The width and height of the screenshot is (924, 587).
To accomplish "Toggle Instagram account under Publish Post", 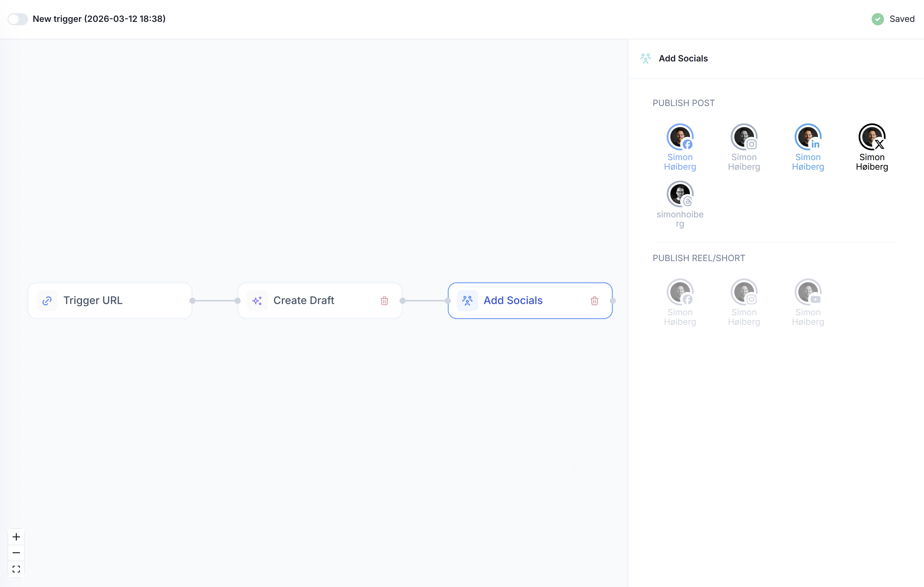I will pyautogui.click(x=744, y=137).
